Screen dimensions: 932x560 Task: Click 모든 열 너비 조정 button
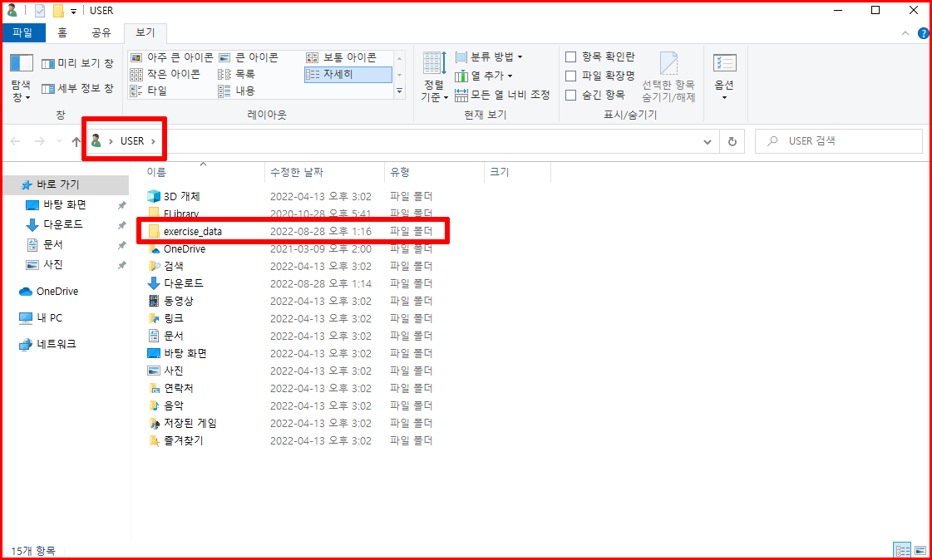tap(502, 95)
